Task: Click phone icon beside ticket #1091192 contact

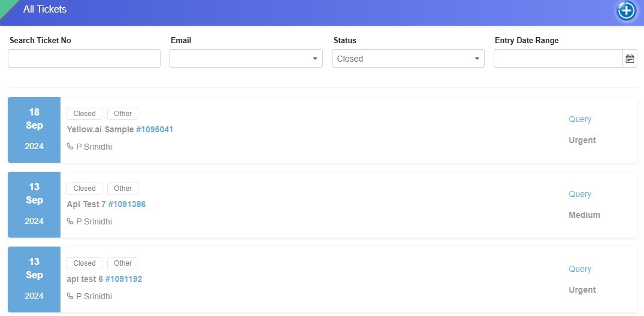Action: coord(70,296)
